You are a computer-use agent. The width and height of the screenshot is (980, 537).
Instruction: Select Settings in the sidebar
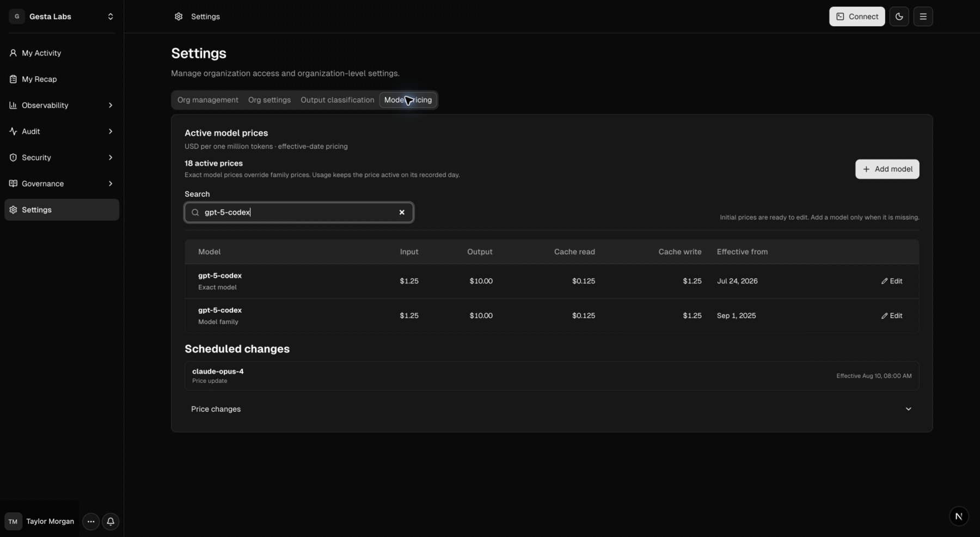62,210
